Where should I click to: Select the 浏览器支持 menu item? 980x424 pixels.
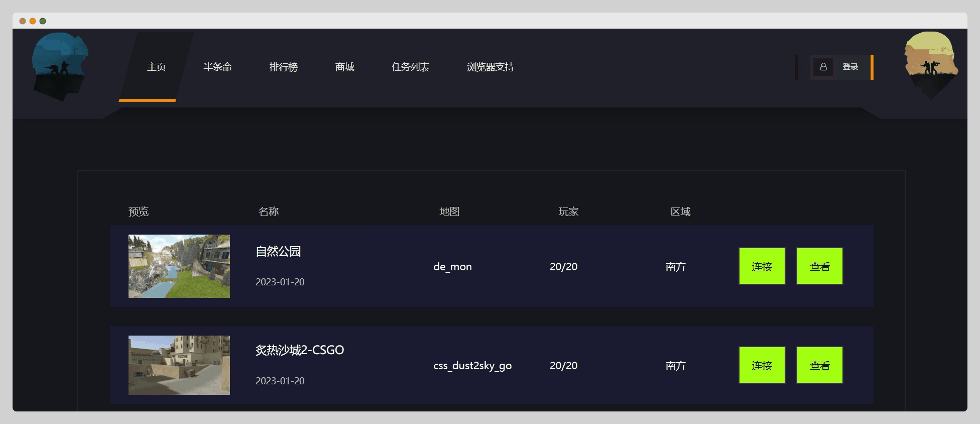(490, 67)
